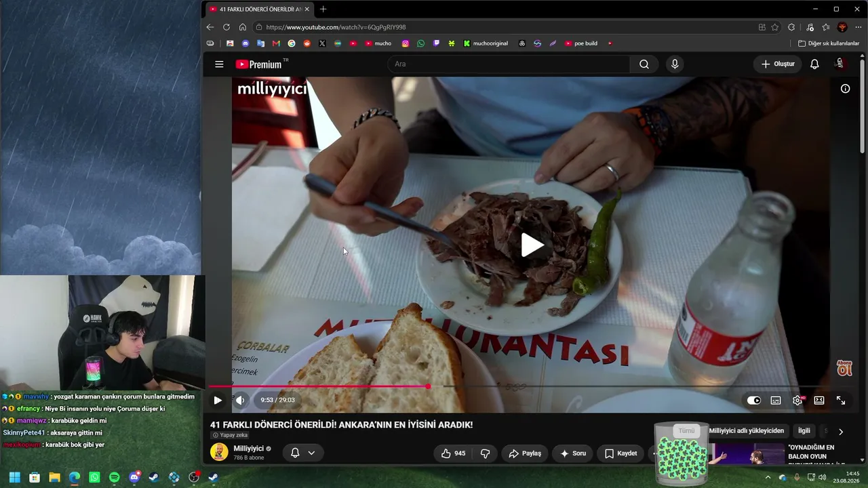Click the browser back arrow
The height and width of the screenshot is (488, 868).
(x=210, y=27)
